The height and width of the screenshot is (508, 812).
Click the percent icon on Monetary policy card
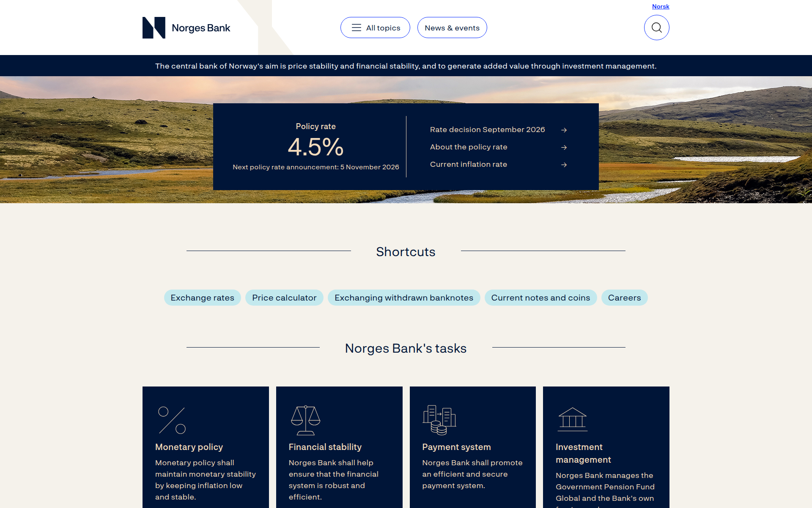[x=172, y=420]
